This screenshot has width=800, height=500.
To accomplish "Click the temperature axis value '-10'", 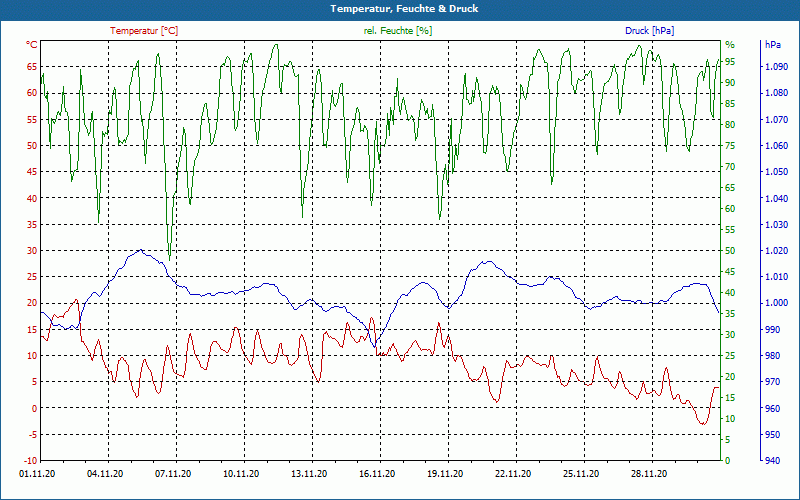I will pos(30,461).
